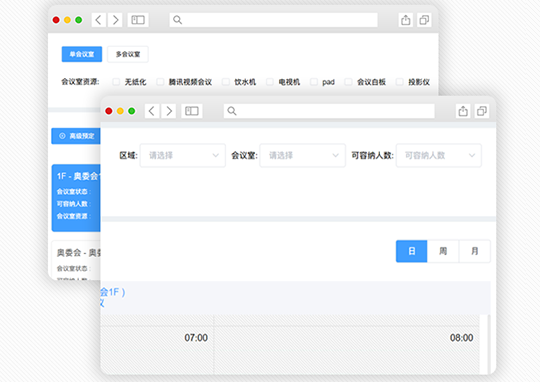This screenshot has width=540, height=382.
Task: Toggle sidebar icon in back browser window
Action: coord(138,20)
